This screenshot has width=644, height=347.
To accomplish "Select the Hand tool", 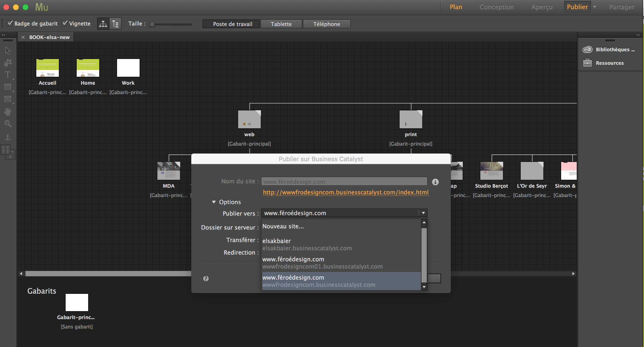I will 8,111.
